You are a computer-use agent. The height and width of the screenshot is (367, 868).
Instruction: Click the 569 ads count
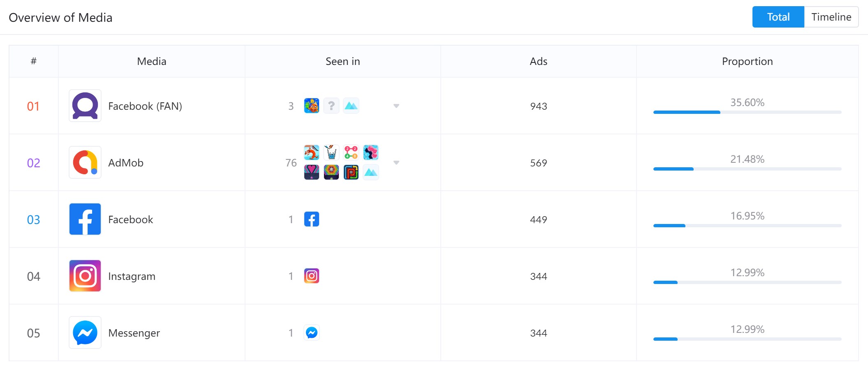pos(539,163)
